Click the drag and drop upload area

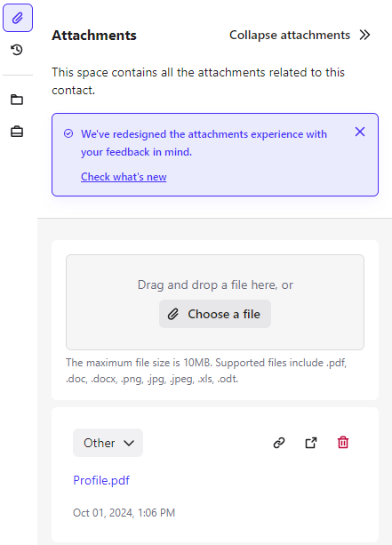coord(215,302)
